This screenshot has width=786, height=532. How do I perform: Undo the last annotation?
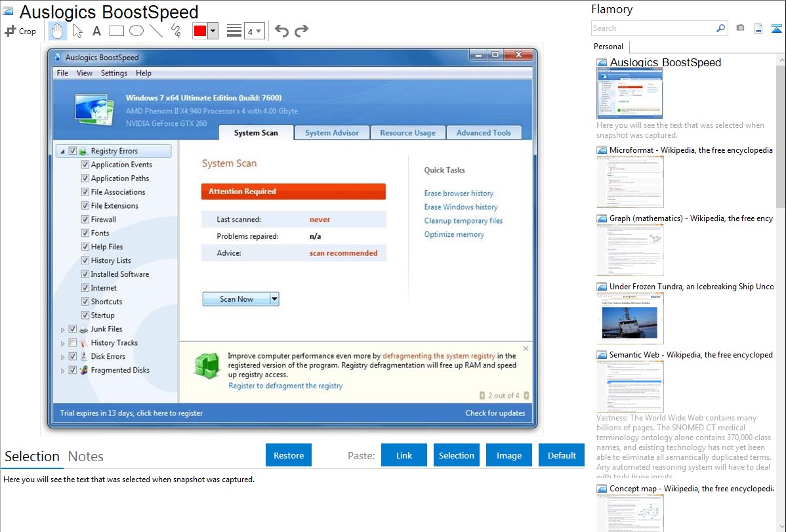click(x=281, y=31)
